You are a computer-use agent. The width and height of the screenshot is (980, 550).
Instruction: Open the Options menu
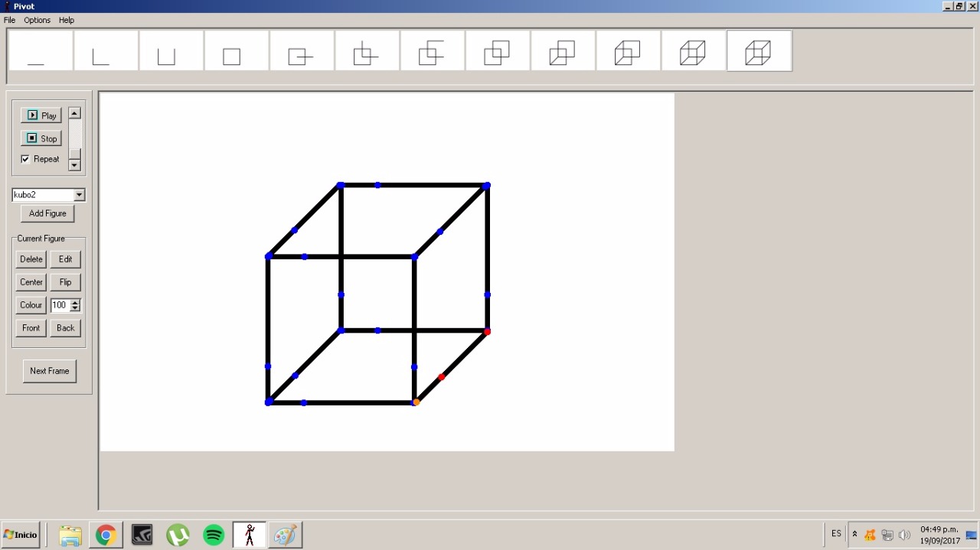tap(37, 20)
